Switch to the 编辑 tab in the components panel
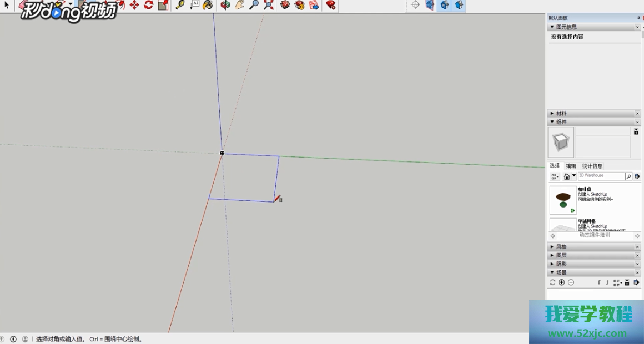This screenshot has height=344, width=644. point(570,166)
